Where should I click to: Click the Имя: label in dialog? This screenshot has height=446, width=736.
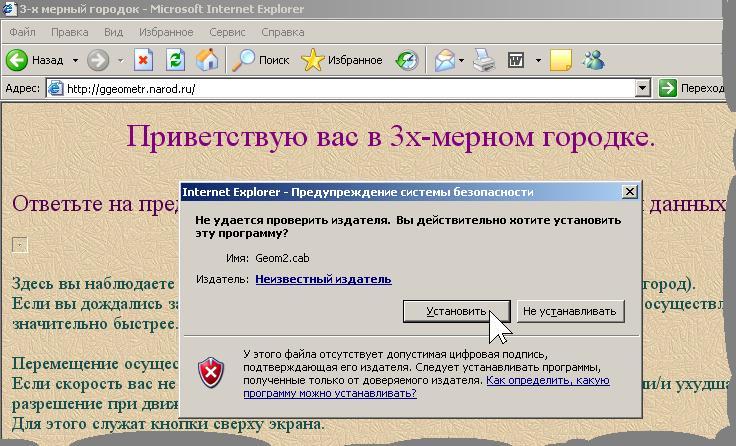[237, 258]
